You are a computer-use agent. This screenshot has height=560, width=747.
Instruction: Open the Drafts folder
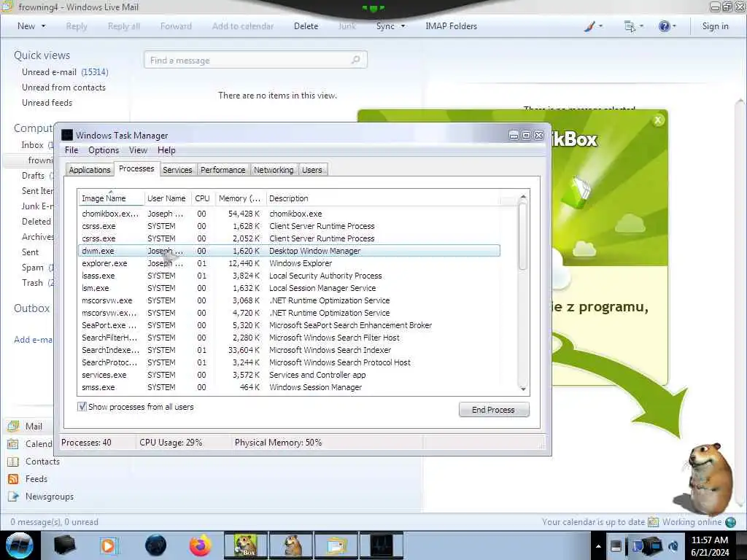click(x=33, y=175)
